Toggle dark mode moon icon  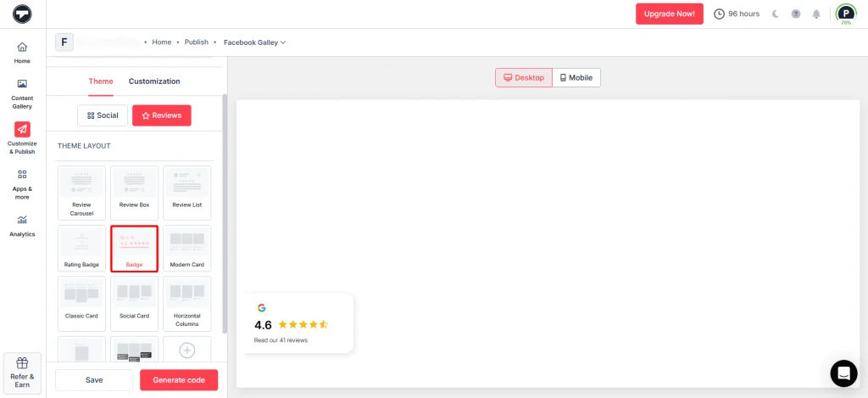(775, 14)
